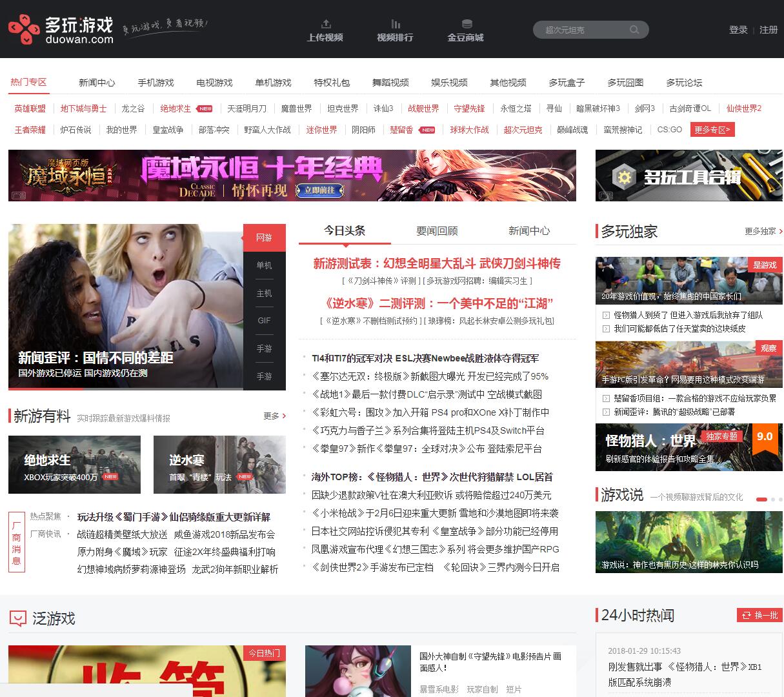Open 刚发售就出事 怪物猎人 hot news
Image resolution: width=784 pixels, height=697 pixels.
pyautogui.click(x=685, y=674)
